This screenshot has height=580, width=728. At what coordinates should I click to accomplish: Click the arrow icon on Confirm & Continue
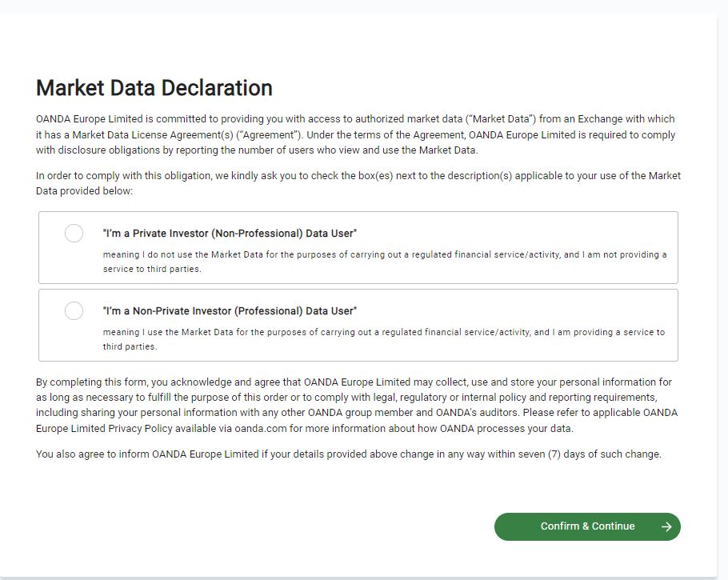[x=666, y=526]
